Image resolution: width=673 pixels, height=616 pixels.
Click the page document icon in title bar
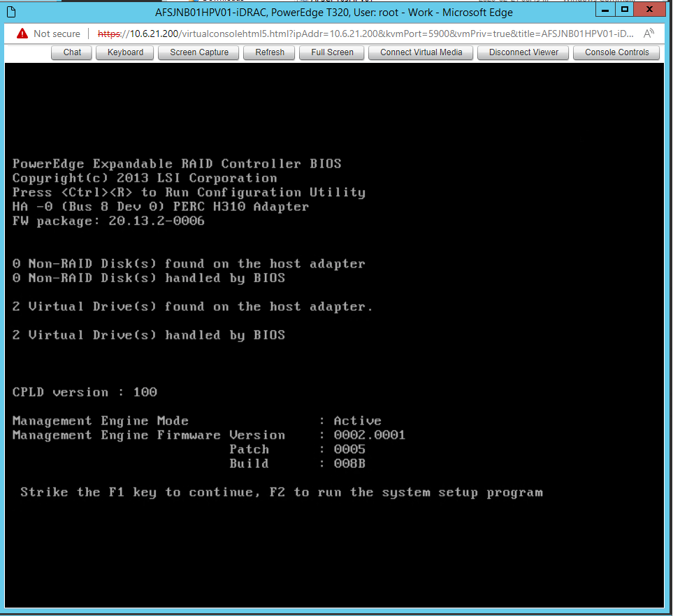[x=12, y=12]
